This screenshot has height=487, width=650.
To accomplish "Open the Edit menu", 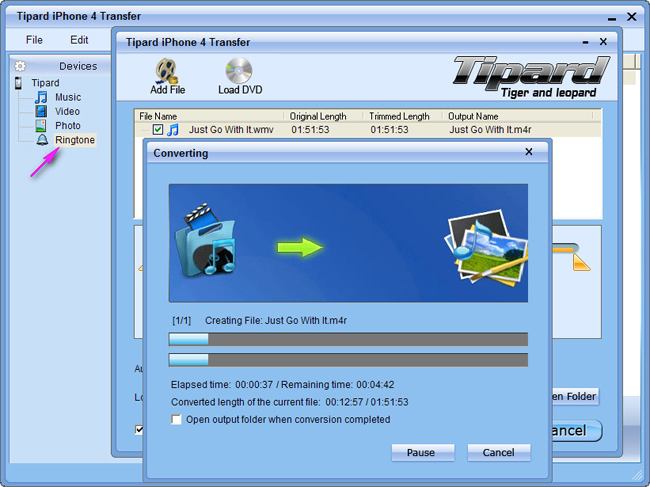I will pos(79,40).
